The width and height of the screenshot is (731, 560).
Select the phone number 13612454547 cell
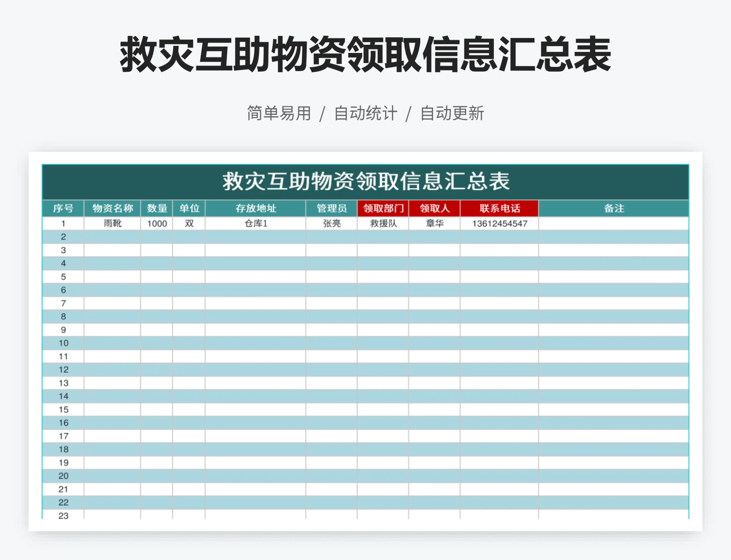[x=499, y=224]
